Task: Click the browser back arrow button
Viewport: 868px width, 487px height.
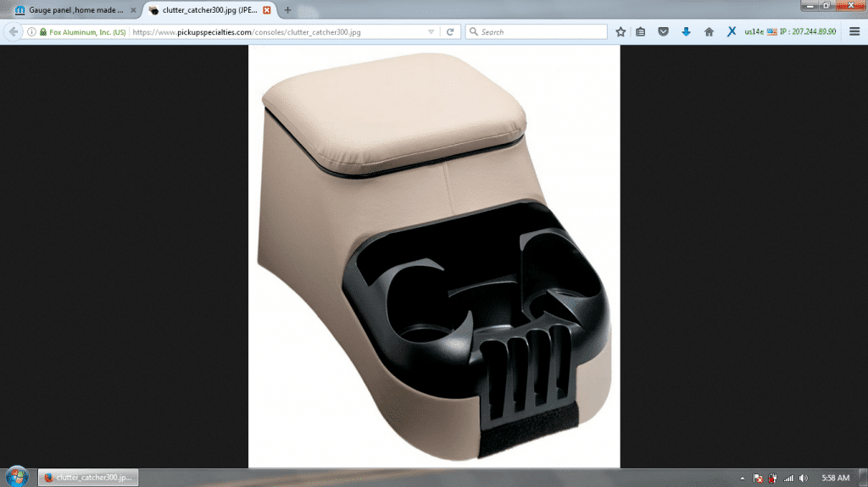Action: coord(13,31)
